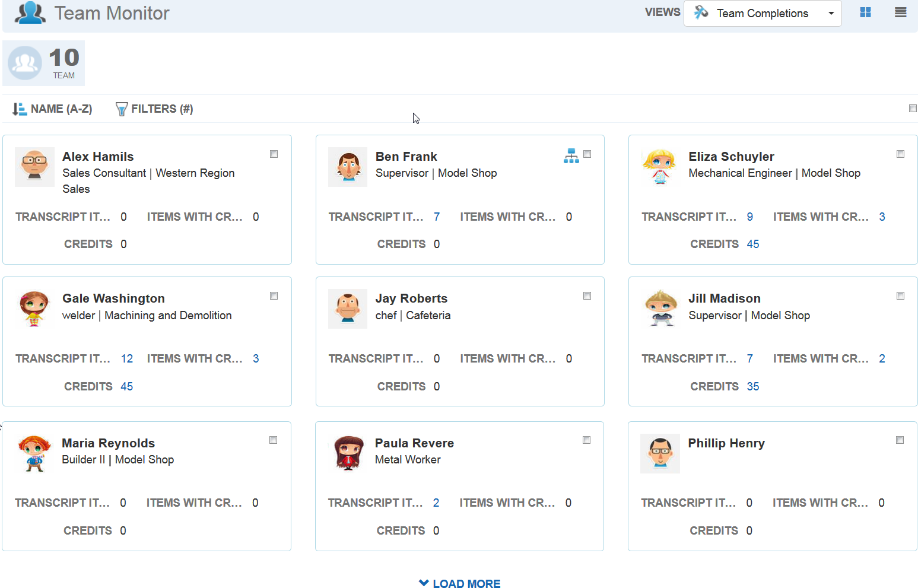Click Gale Washington's 12 transcript items

127,358
